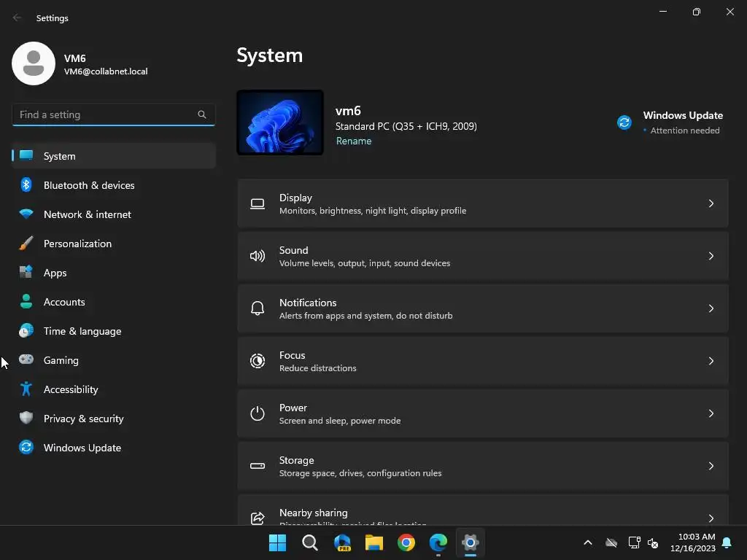Click VM6@collabnet.local account name
Viewport: 747px width, 560px height.
(x=106, y=71)
